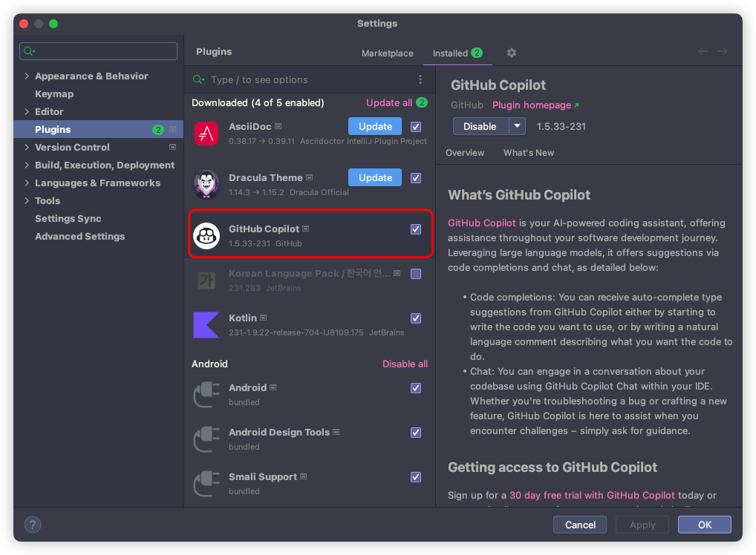Switch to the Installed tab
This screenshot has width=756, height=555.
pyautogui.click(x=457, y=53)
